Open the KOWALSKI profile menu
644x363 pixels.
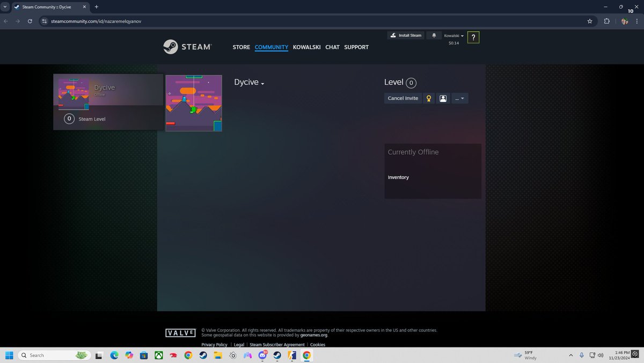(307, 47)
